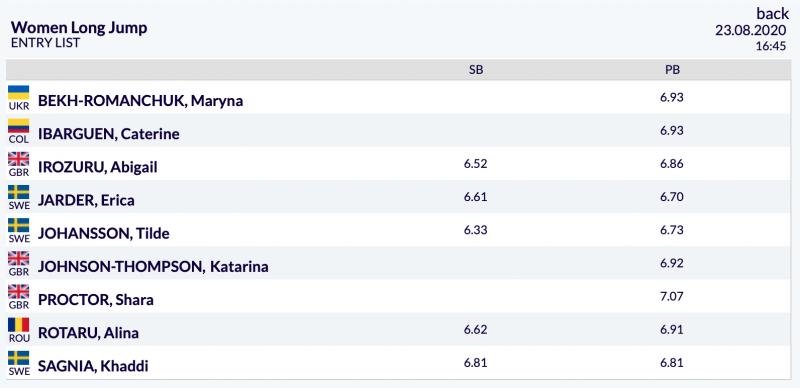Click the GBR flag next to Johnson-Thompson
This screenshot has width=800, height=388.
tap(19, 258)
